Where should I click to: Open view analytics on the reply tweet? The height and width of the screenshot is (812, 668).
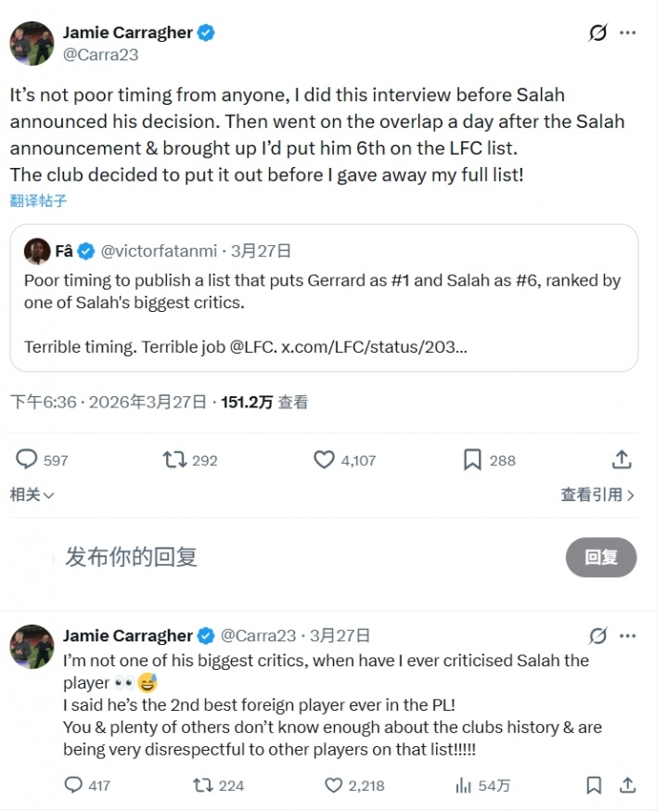point(465,785)
